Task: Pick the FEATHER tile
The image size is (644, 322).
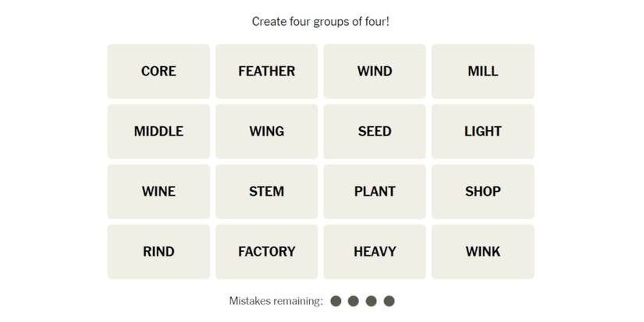Action: [x=266, y=71]
